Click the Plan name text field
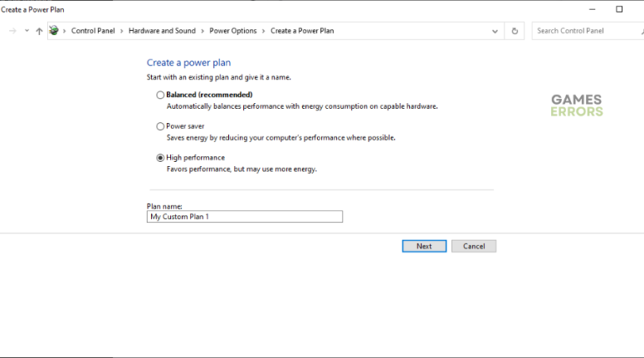 click(245, 216)
